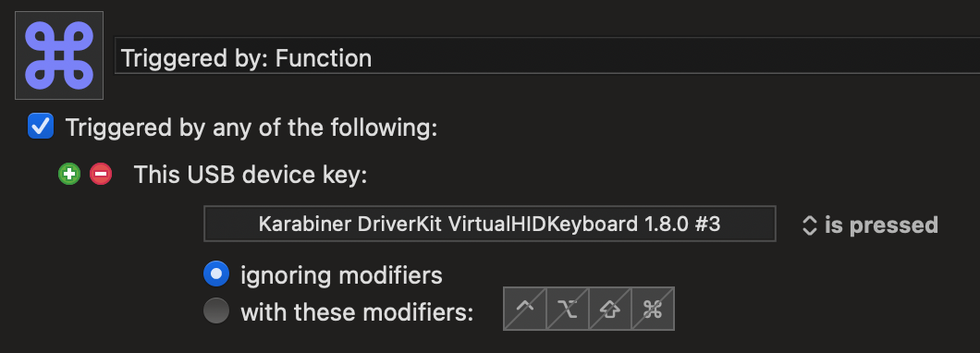The height and width of the screenshot is (353, 980).
Task: Click the #3 end of device key field
Action: pyautogui.click(x=707, y=224)
